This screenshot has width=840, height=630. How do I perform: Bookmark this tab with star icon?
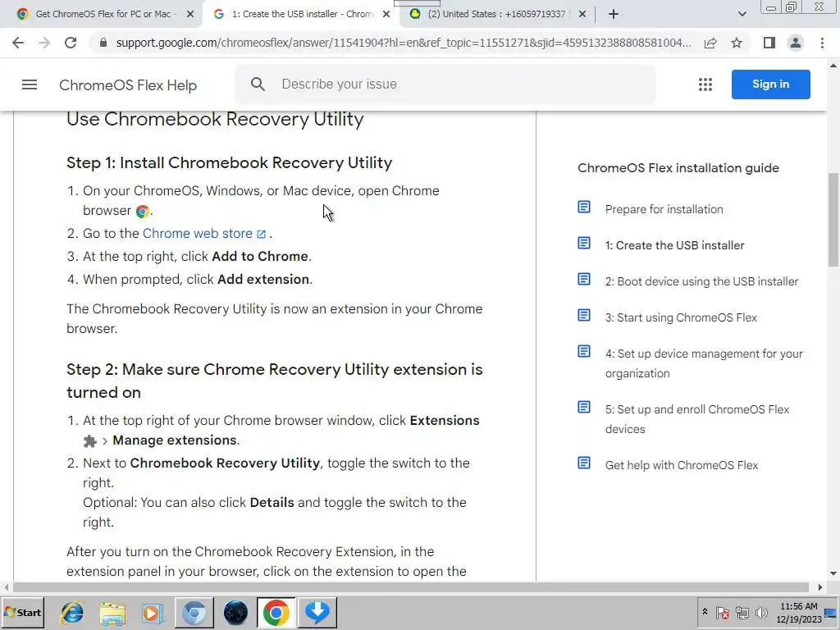[x=737, y=43]
